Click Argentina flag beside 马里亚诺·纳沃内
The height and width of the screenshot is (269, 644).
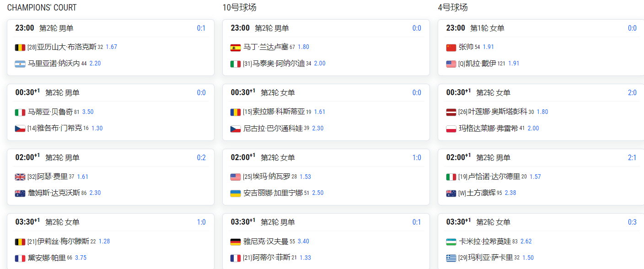pyautogui.click(x=20, y=64)
